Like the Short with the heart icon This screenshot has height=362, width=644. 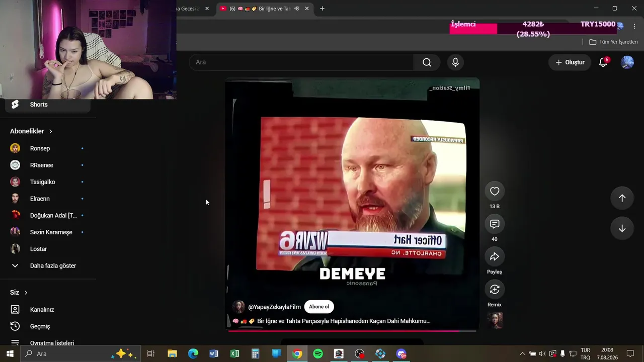pyautogui.click(x=495, y=191)
